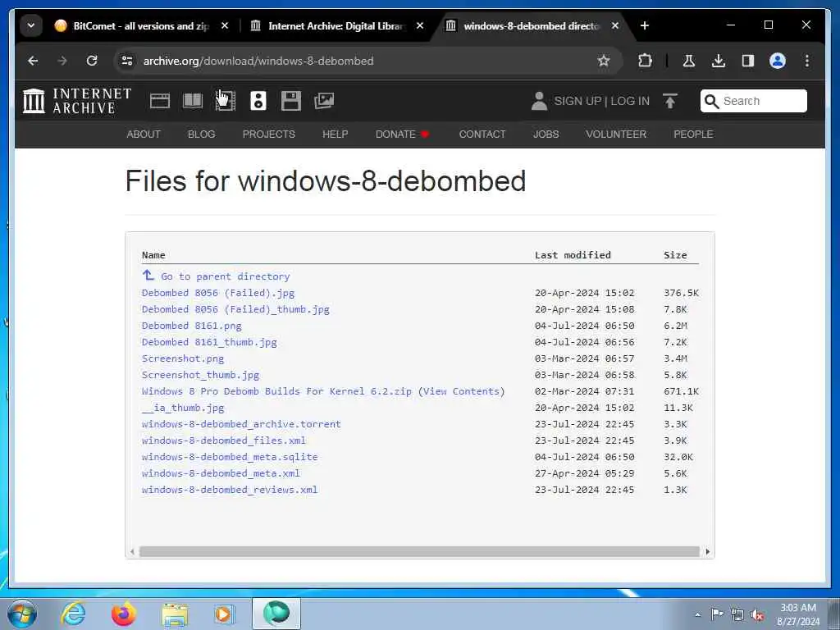Close the windows-8-debombed directory tab
Image resolution: width=840 pixels, height=630 pixels.
pos(615,25)
